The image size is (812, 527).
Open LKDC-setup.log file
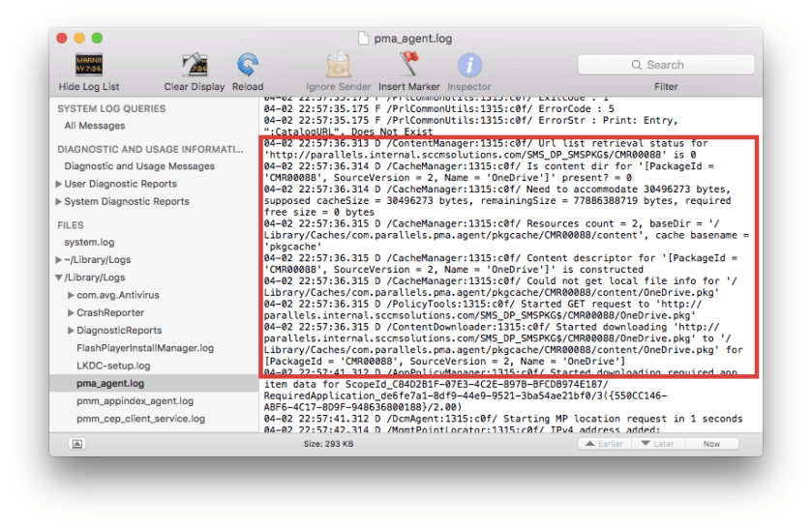(x=113, y=366)
